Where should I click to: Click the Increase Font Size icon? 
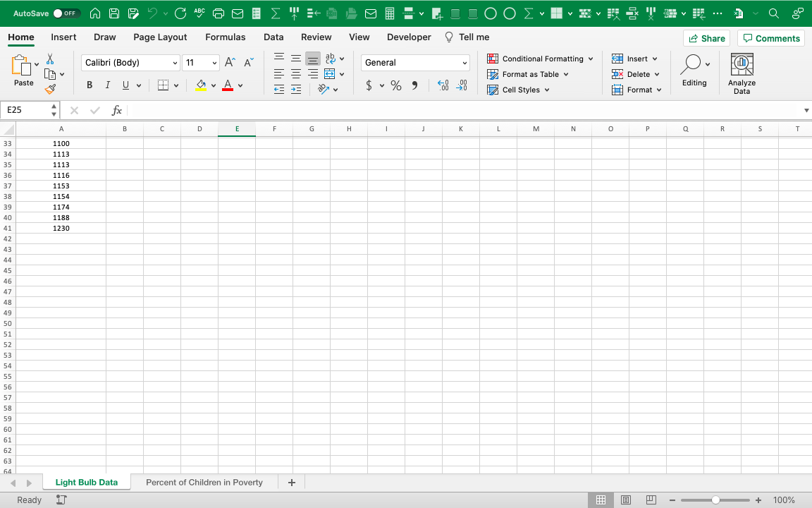(x=230, y=63)
